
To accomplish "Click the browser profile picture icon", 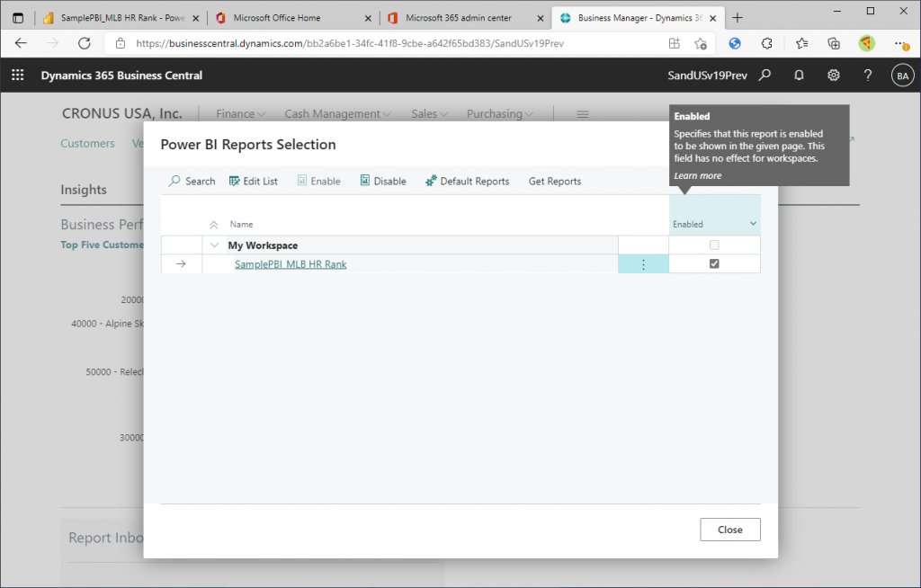I will coord(866,43).
